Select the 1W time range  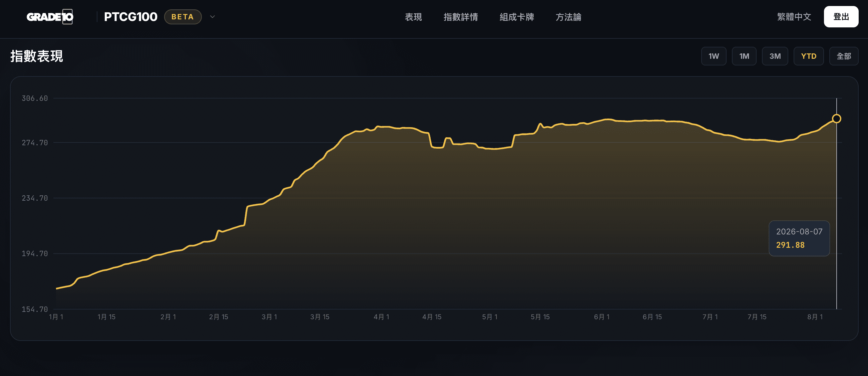[x=714, y=56]
